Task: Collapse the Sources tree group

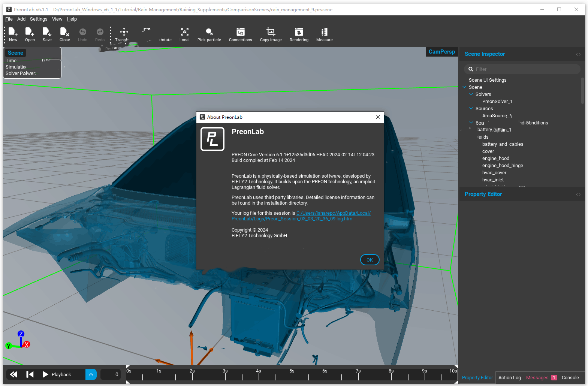Action: click(471, 108)
